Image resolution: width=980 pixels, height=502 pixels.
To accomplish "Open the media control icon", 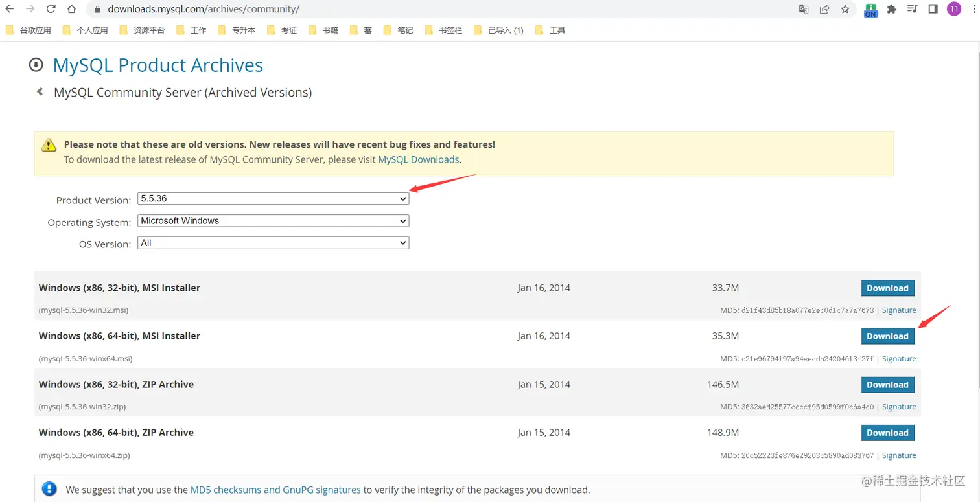I will click(x=913, y=9).
